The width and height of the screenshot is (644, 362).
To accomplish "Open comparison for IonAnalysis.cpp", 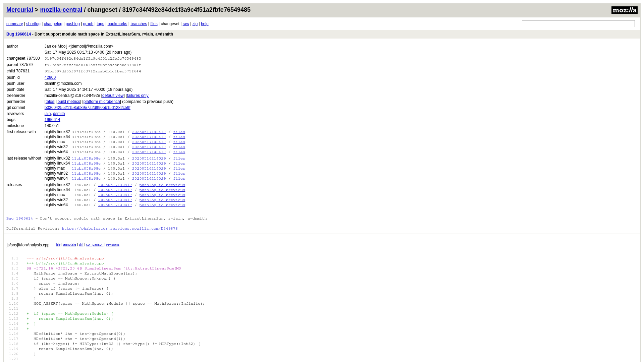I will (95, 245).
